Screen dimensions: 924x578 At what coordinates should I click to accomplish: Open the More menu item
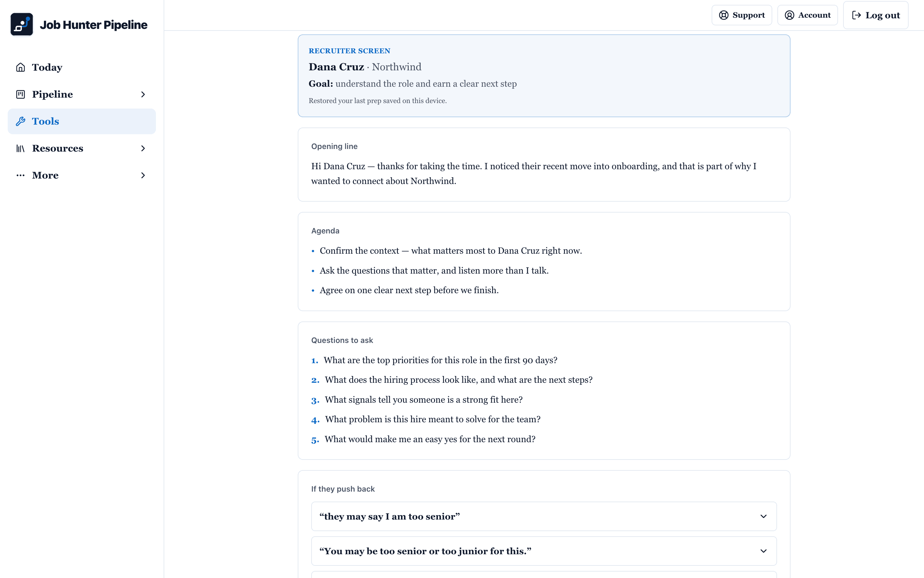[x=82, y=175]
